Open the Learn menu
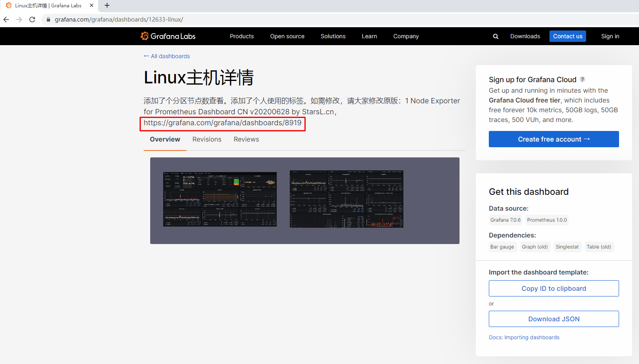 (370, 36)
